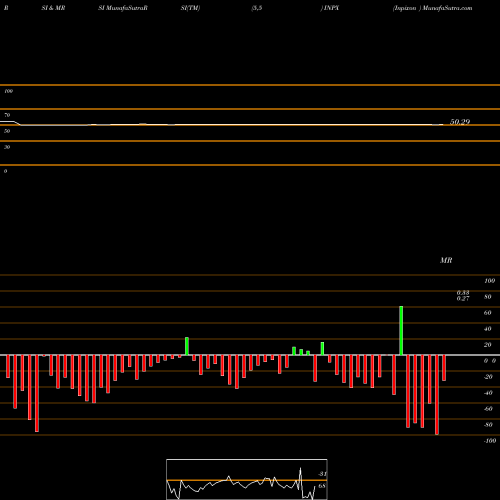Click the MR axis label -60

pyautogui.click(x=488, y=409)
